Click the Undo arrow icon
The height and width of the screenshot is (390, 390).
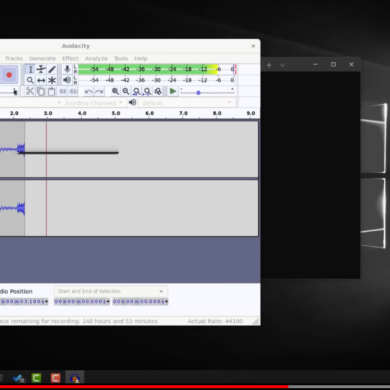[x=88, y=91]
